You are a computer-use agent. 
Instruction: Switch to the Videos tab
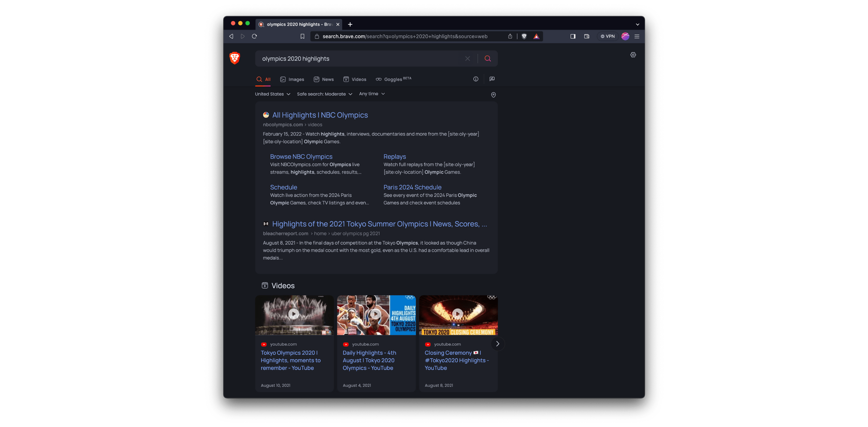(355, 79)
